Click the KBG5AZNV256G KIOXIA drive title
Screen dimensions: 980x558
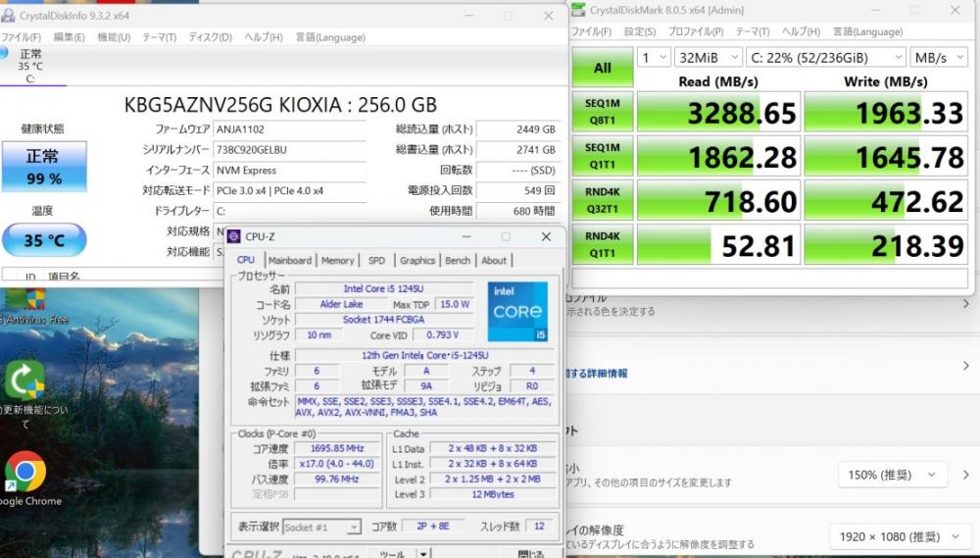point(280,105)
